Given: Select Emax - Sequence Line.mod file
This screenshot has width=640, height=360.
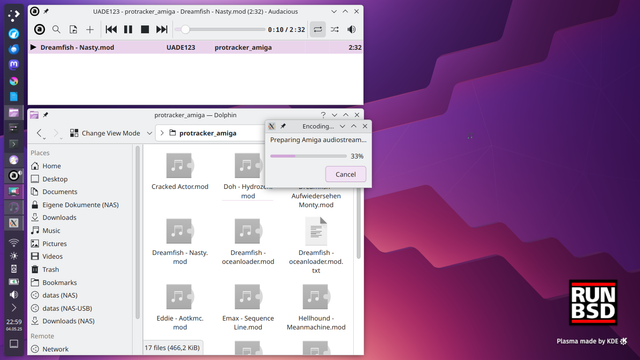Looking at the screenshot, I should pyautogui.click(x=248, y=307).
